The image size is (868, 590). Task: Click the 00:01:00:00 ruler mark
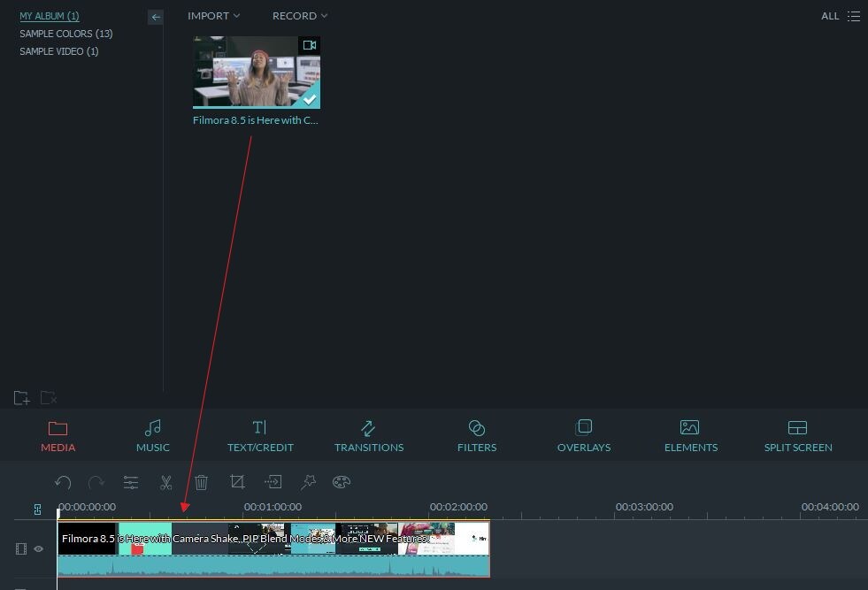pyautogui.click(x=273, y=507)
